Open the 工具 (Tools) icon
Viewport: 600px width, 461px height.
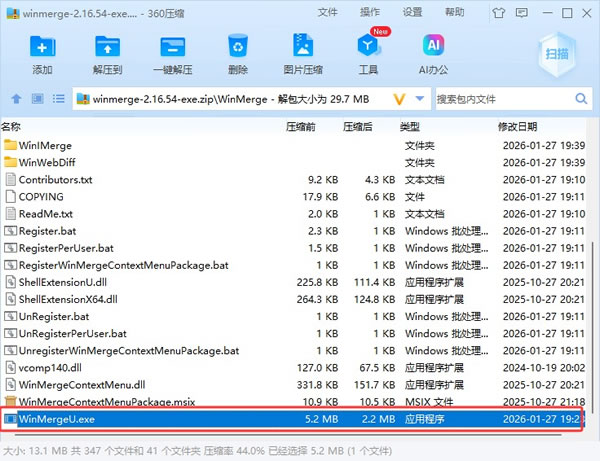[368, 52]
